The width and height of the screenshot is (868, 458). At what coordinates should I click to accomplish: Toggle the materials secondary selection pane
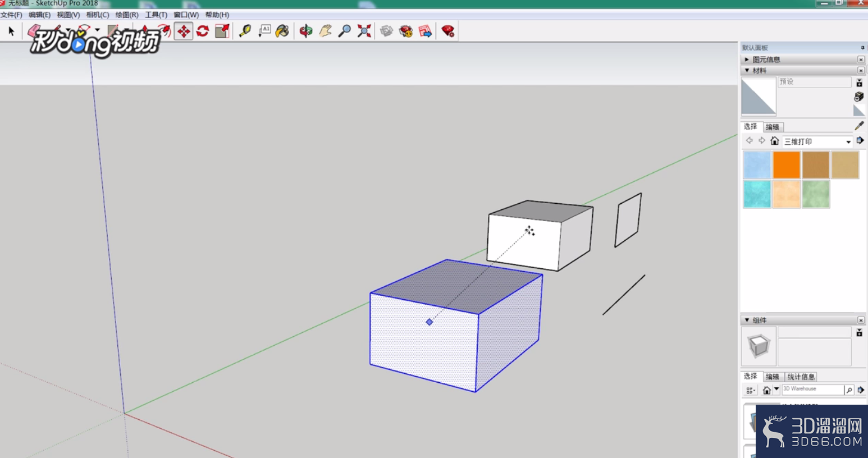pyautogui.click(x=859, y=83)
